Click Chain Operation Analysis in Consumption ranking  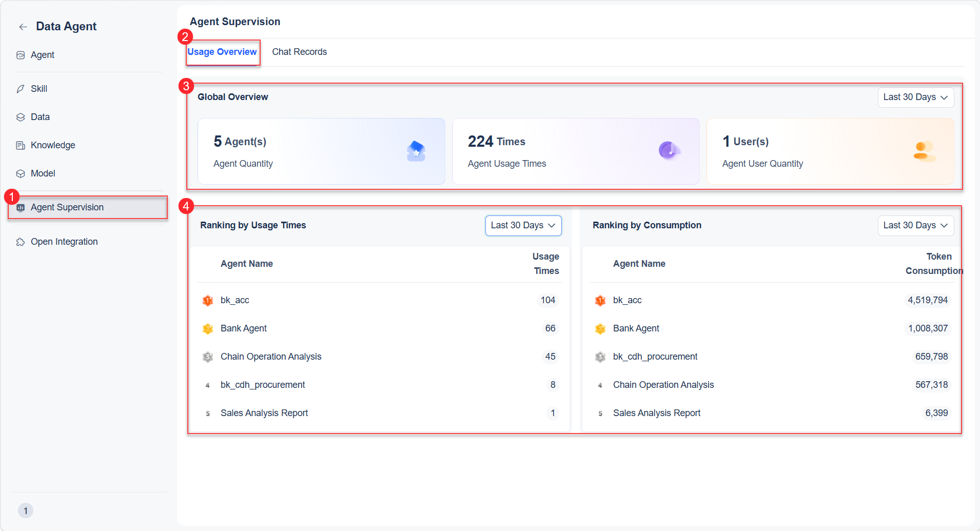coord(663,385)
